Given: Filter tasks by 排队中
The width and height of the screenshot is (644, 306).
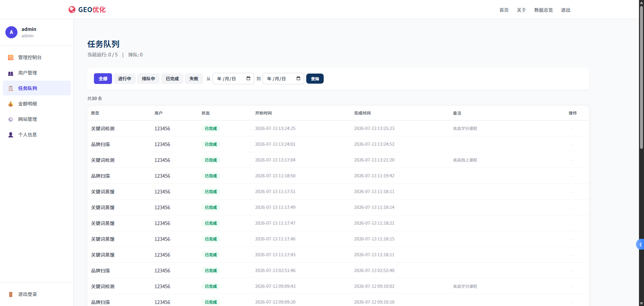Looking at the screenshot, I should tap(148, 79).
